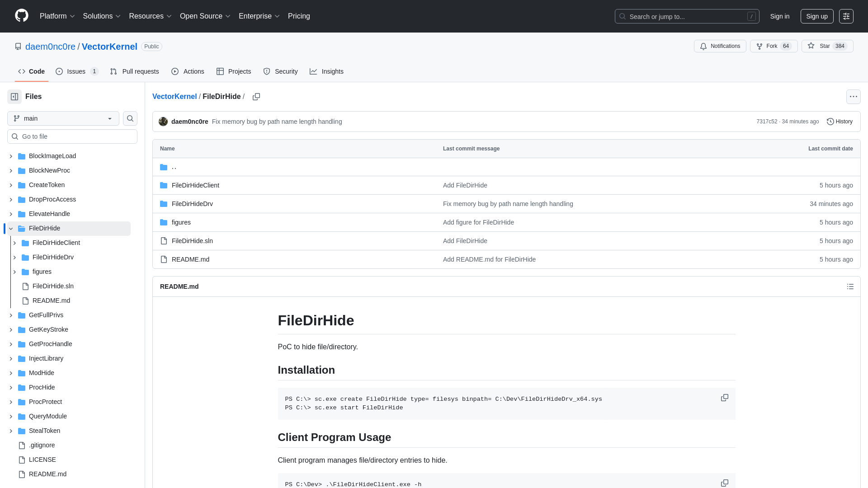868x488 pixels.
Task: Open README.md in the file table
Action: (190, 259)
